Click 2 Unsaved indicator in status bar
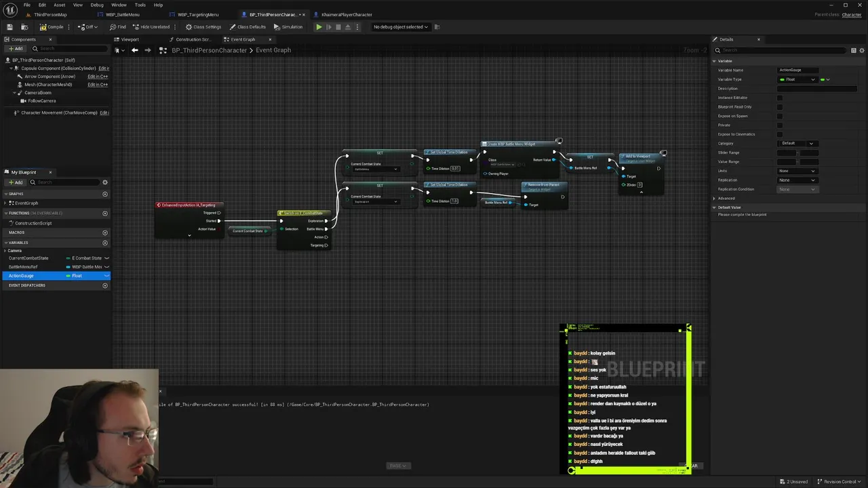Screen dimensions: 868x488 794,482
